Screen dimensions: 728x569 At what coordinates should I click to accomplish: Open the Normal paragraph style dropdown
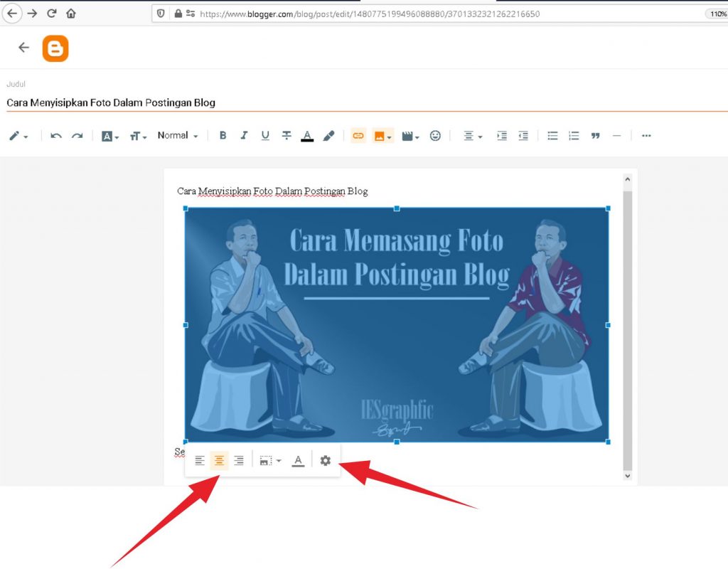point(177,136)
